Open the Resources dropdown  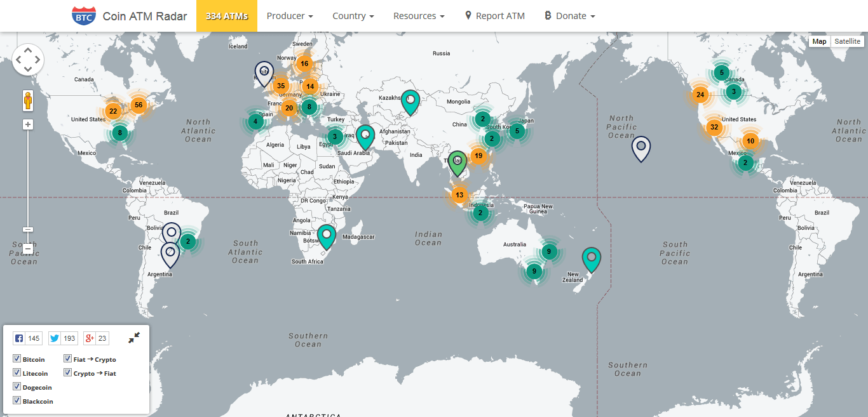click(x=419, y=15)
